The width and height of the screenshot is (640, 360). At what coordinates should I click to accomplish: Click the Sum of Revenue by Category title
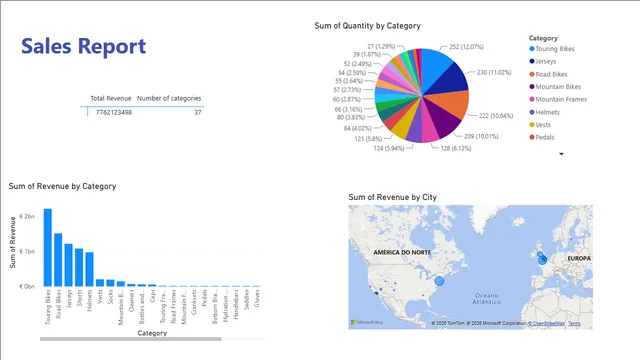pyautogui.click(x=62, y=186)
